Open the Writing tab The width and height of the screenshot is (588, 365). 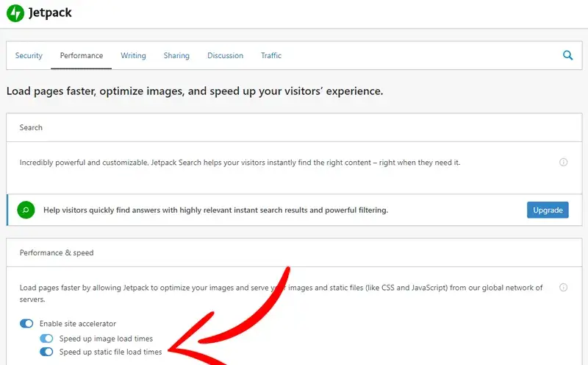point(133,56)
